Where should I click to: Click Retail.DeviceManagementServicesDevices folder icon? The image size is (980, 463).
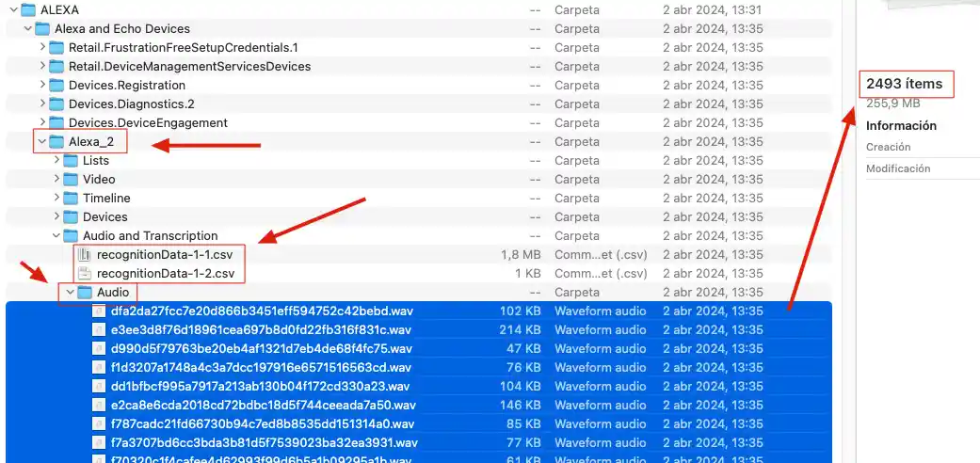coord(56,66)
